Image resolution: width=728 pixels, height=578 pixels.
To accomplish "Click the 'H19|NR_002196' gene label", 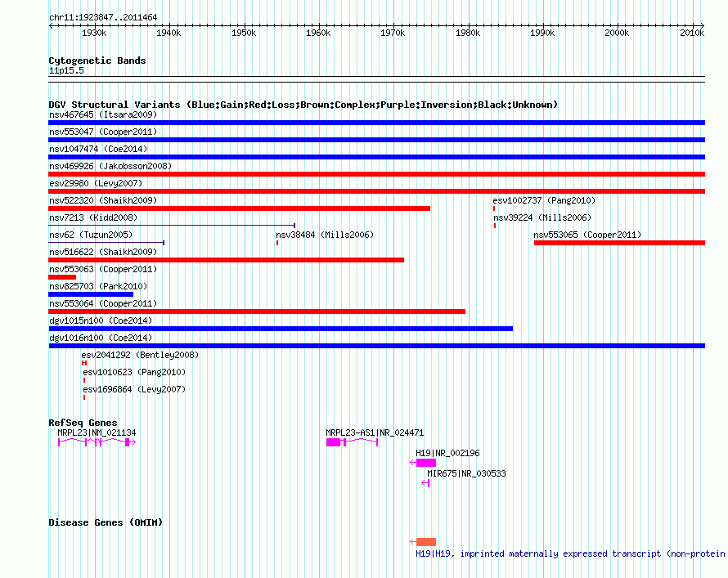I will coord(447,453).
